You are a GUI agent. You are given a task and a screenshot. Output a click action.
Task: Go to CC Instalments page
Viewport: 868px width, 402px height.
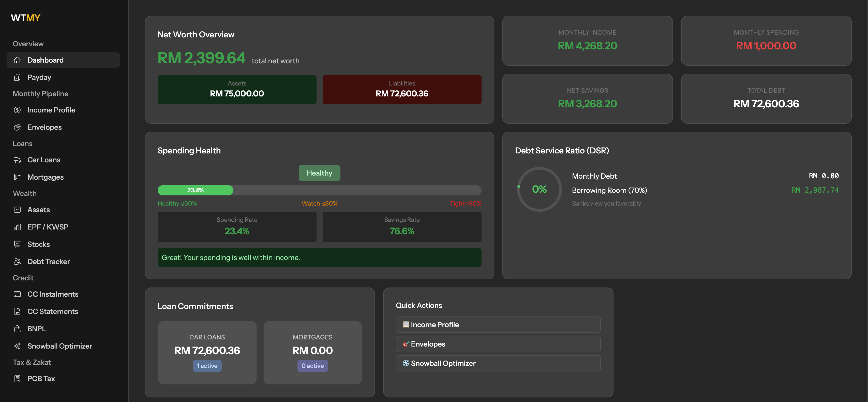tap(63, 294)
